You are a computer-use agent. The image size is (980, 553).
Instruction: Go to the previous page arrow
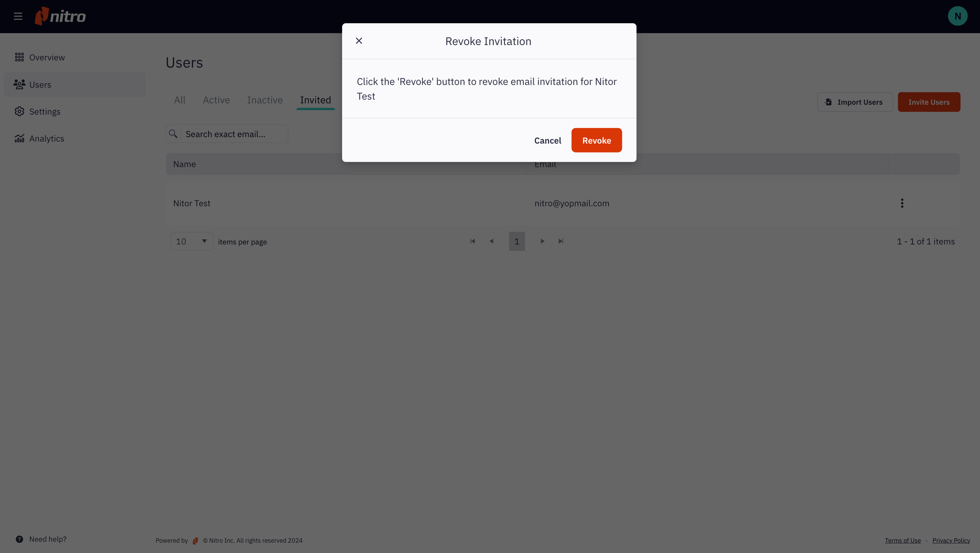click(491, 241)
